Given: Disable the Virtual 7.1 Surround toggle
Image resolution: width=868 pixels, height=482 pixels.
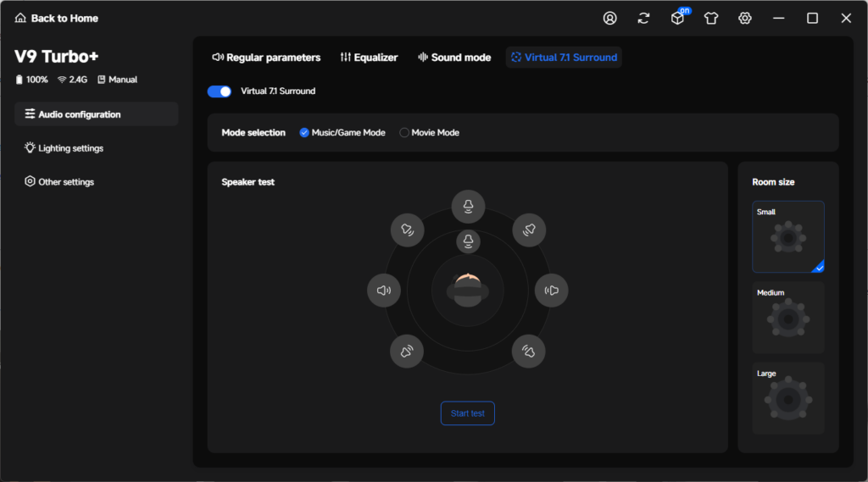Looking at the screenshot, I should [x=220, y=91].
